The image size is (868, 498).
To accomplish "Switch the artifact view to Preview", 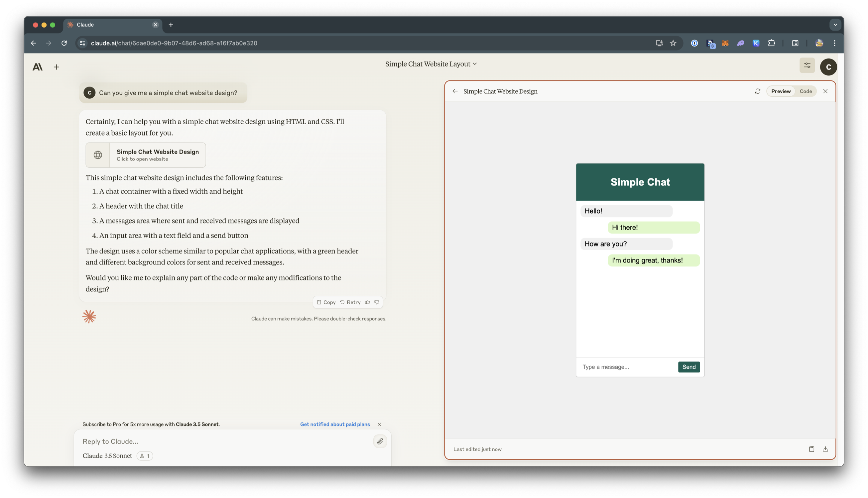I will pos(781,91).
